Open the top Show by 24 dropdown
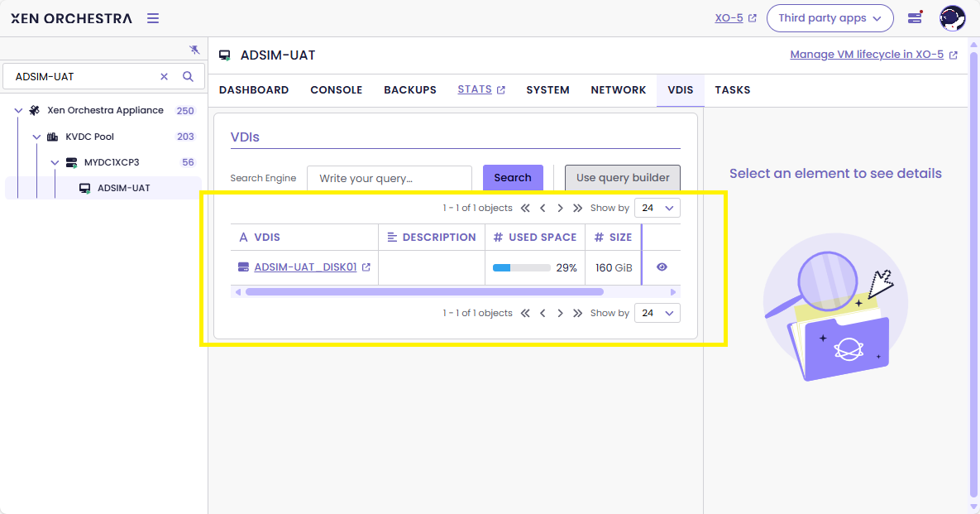The image size is (980, 514). (657, 209)
